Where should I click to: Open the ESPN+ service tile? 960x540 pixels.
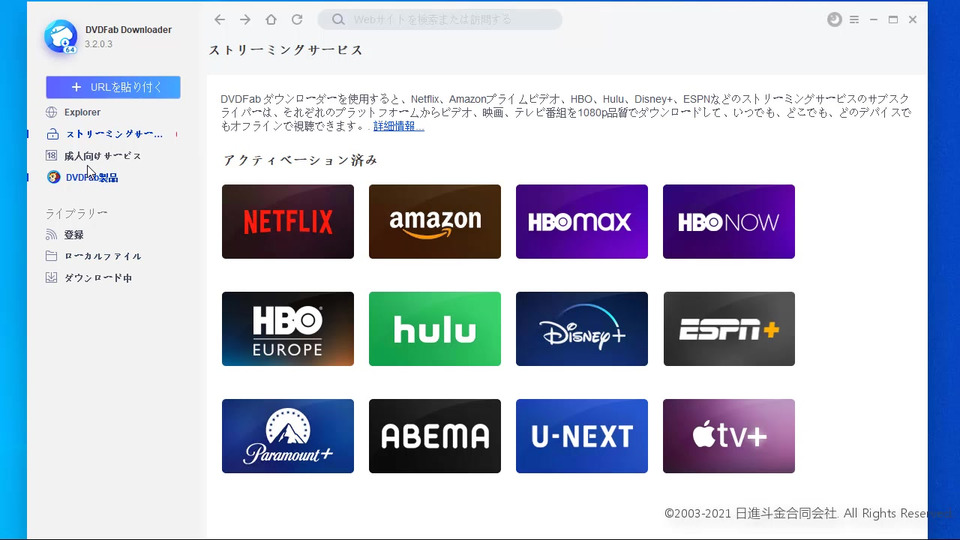[729, 329]
